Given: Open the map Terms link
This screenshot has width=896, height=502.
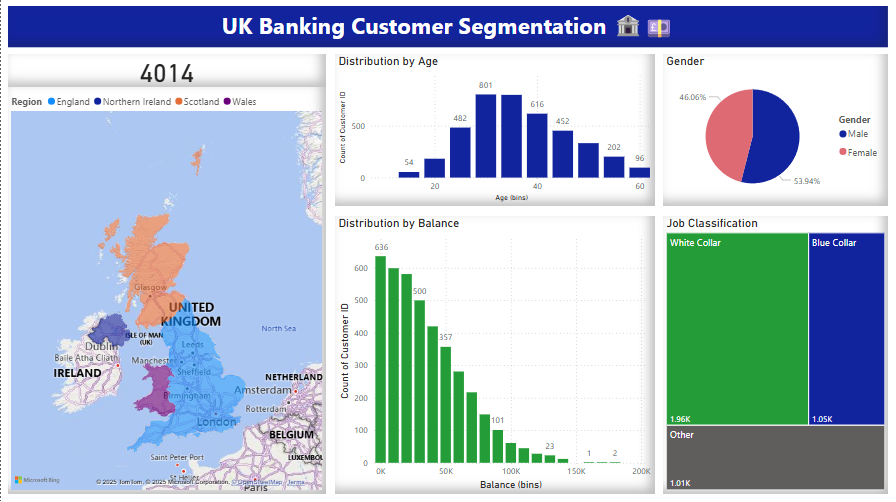Looking at the screenshot, I should pyautogui.click(x=296, y=482).
